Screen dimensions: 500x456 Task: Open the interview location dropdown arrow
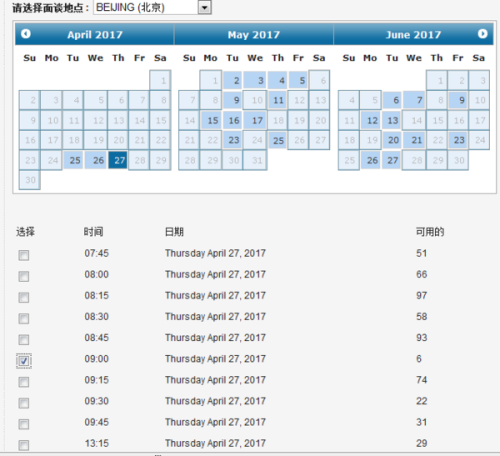pyautogui.click(x=205, y=7)
